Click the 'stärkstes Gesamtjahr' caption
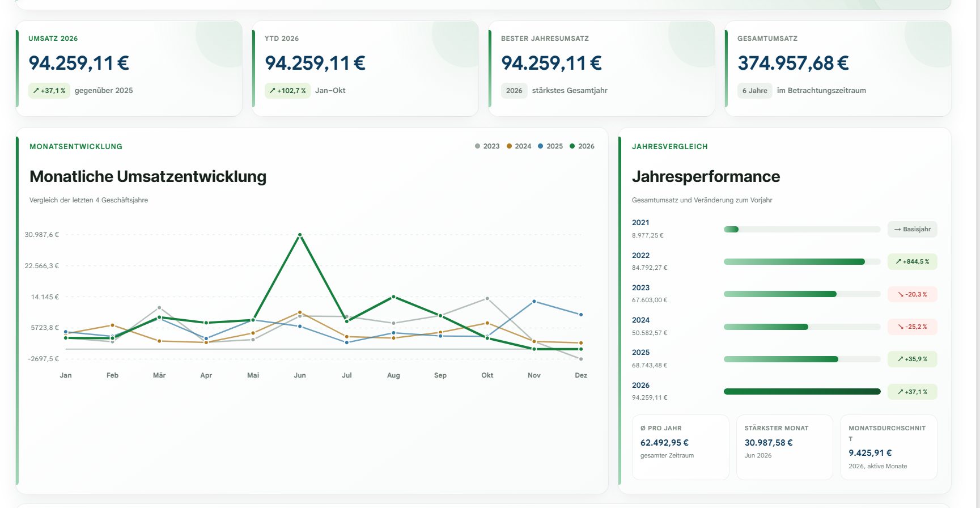 click(570, 91)
